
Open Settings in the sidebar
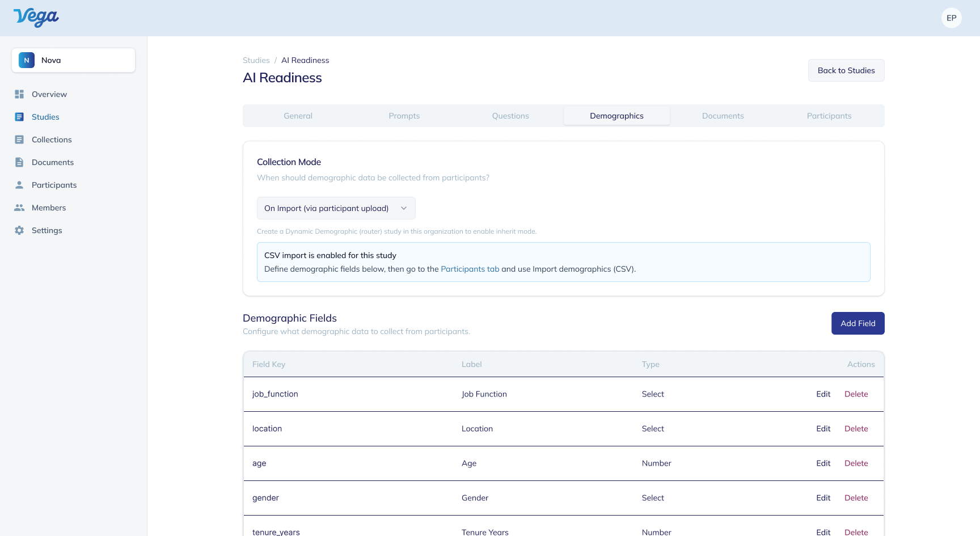[74, 230]
